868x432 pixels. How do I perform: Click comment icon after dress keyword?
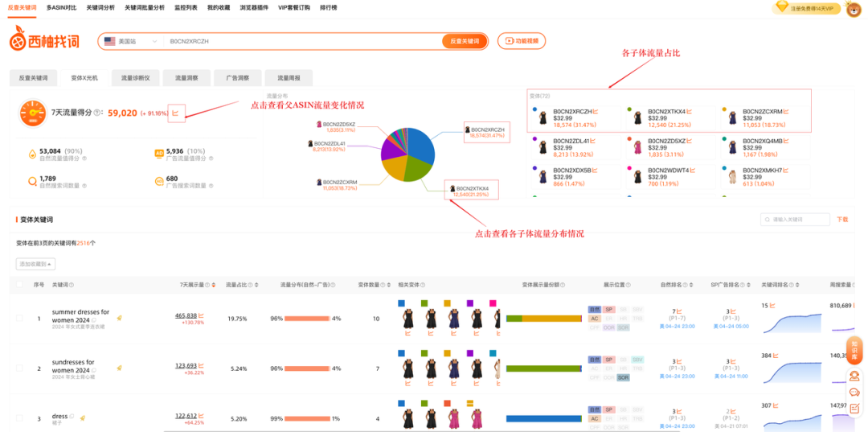click(x=72, y=417)
